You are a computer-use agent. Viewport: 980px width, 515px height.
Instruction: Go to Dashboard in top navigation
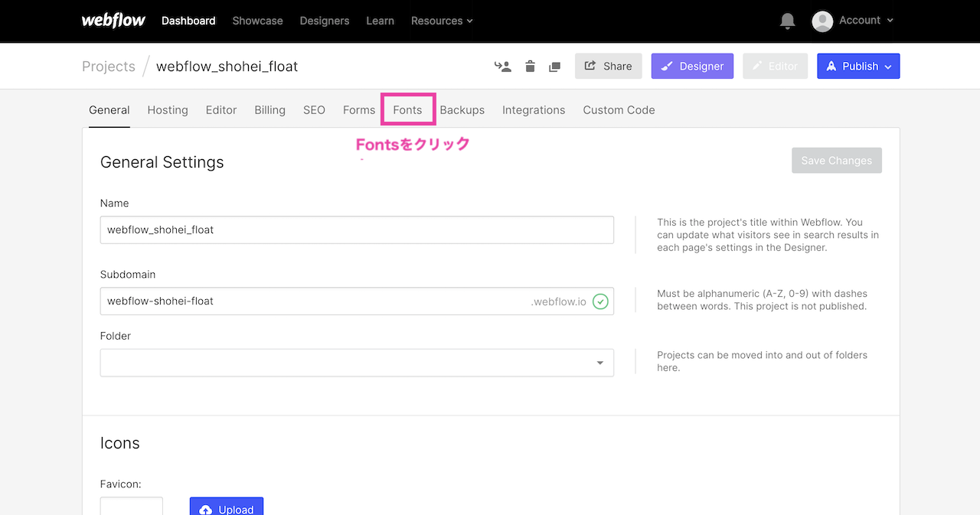click(188, 21)
